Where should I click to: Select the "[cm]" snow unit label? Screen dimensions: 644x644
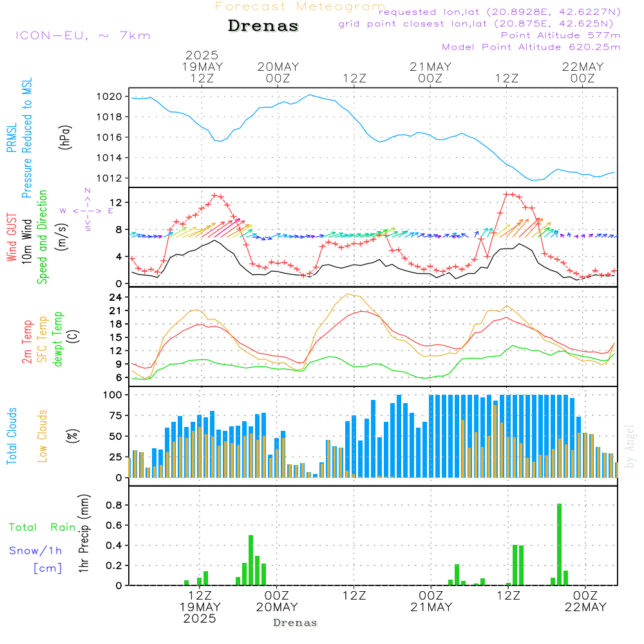click(x=48, y=569)
